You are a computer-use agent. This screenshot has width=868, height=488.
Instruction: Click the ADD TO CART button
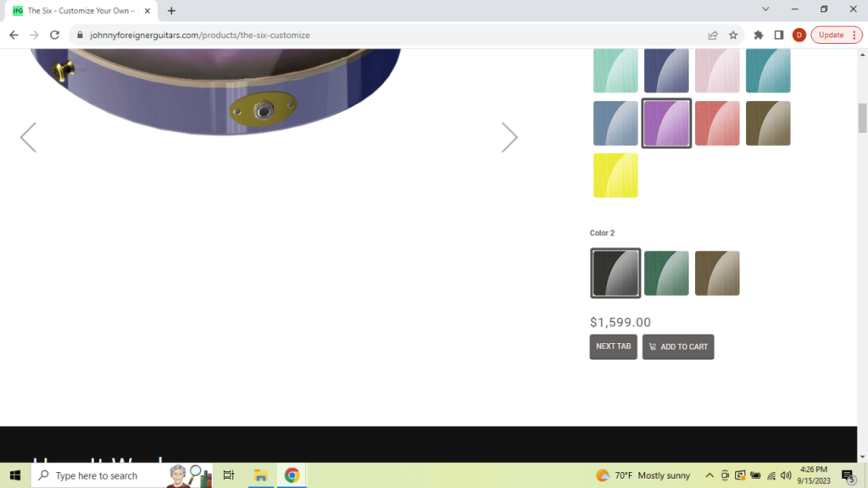[678, 347]
